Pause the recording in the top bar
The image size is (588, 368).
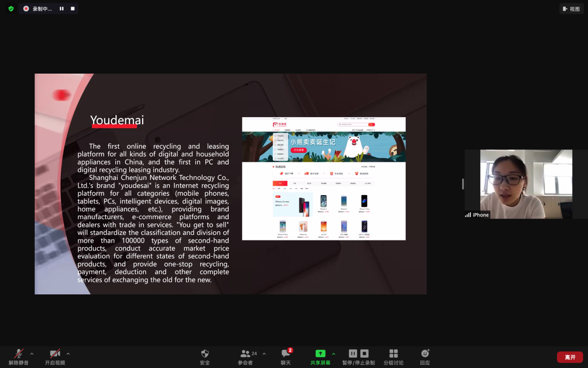click(62, 9)
